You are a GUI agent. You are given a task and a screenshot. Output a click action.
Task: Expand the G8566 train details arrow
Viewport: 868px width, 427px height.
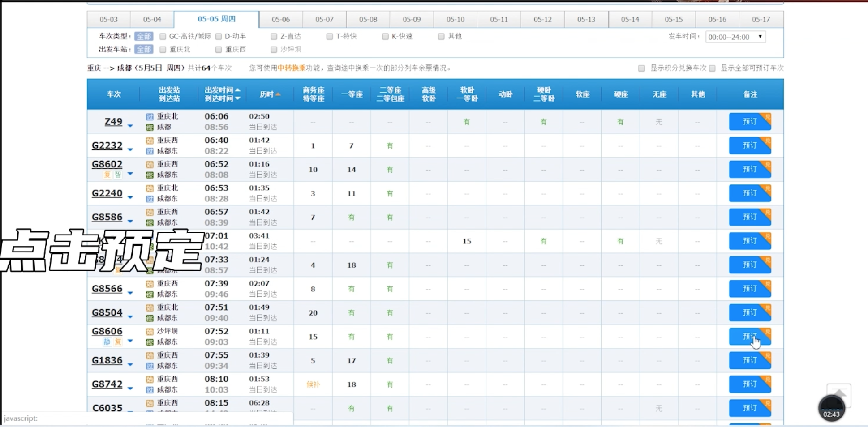(130, 293)
